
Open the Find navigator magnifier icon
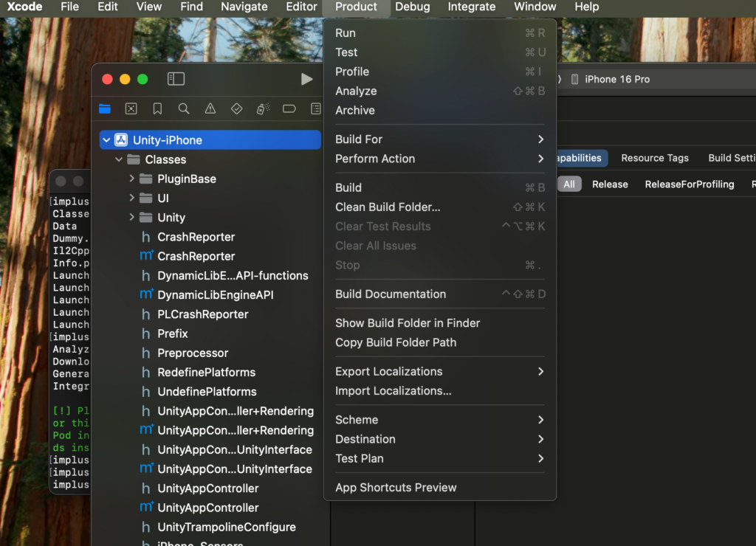[184, 108]
